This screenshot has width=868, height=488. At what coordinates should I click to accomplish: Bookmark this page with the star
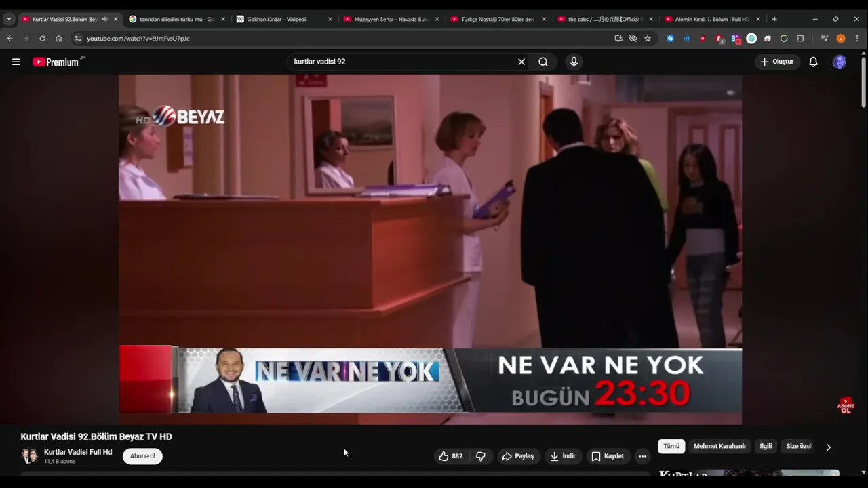tap(648, 39)
